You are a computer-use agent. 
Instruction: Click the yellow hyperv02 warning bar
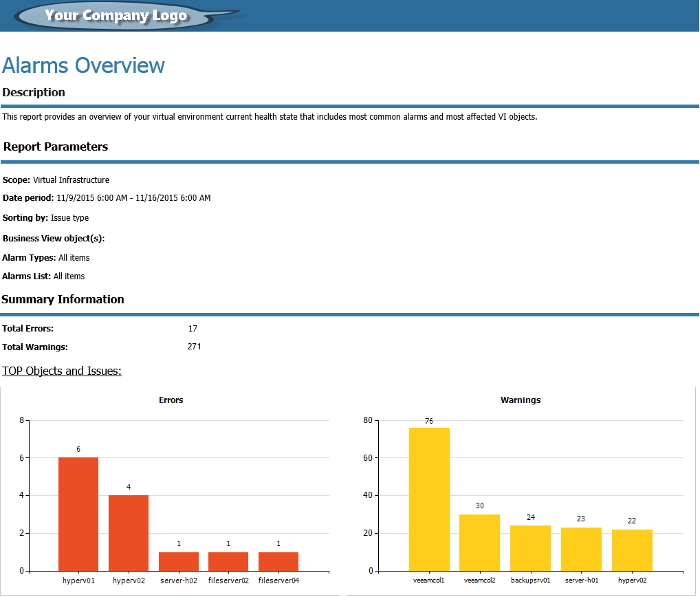(632, 550)
